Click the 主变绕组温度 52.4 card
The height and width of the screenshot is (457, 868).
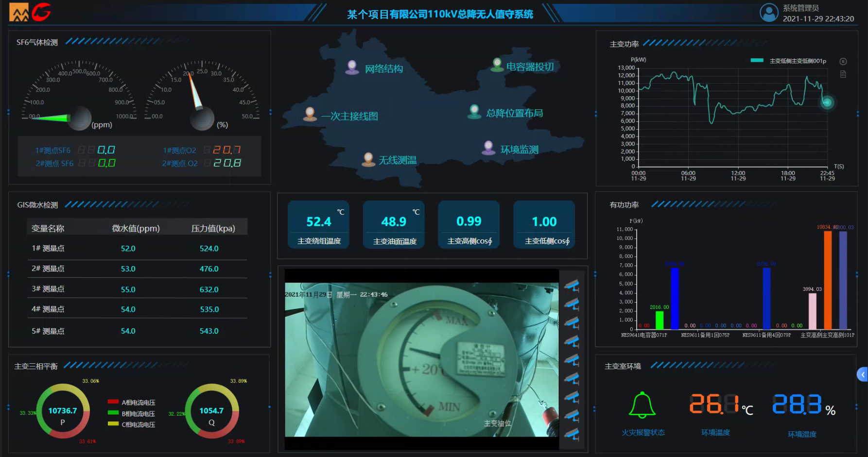coord(319,224)
